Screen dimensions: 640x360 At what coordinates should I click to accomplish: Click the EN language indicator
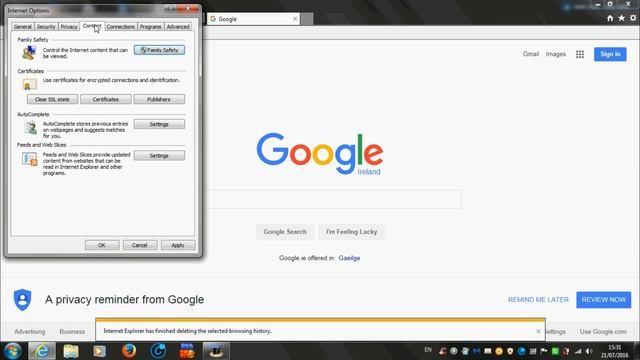[428, 350]
